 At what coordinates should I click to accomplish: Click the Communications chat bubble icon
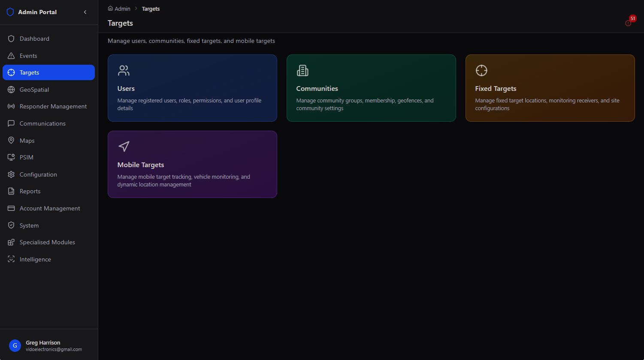point(11,123)
